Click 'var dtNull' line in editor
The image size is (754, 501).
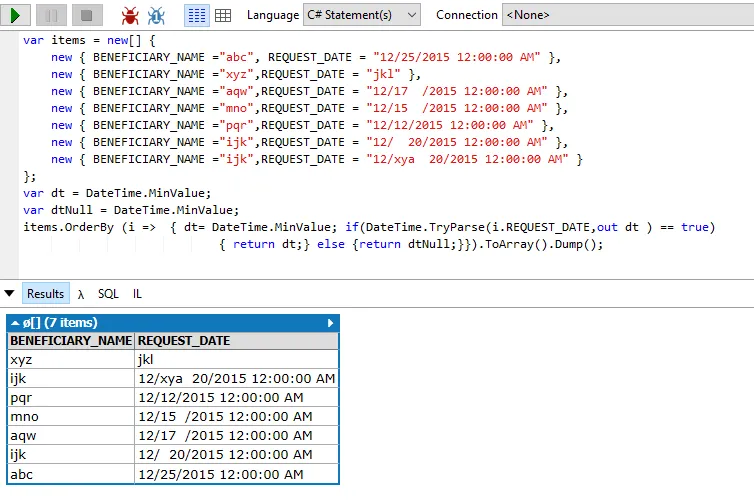pyautogui.click(x=131, y=210)
